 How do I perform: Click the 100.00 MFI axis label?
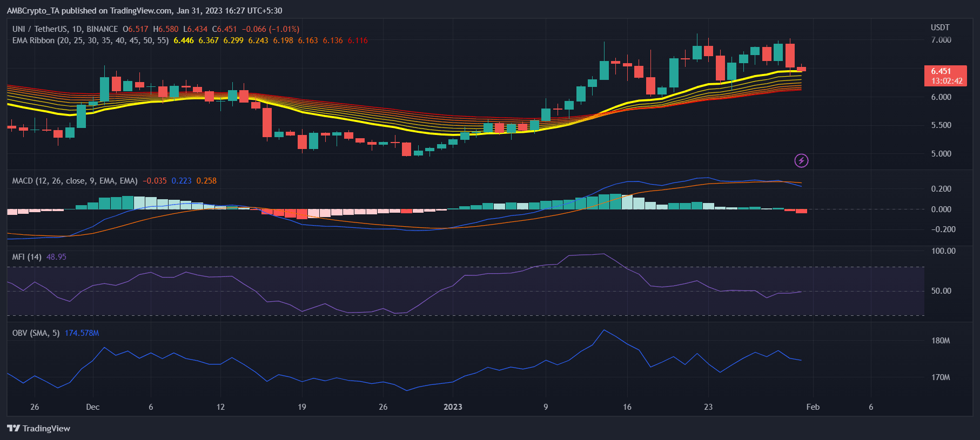click(x=943, y=251)
